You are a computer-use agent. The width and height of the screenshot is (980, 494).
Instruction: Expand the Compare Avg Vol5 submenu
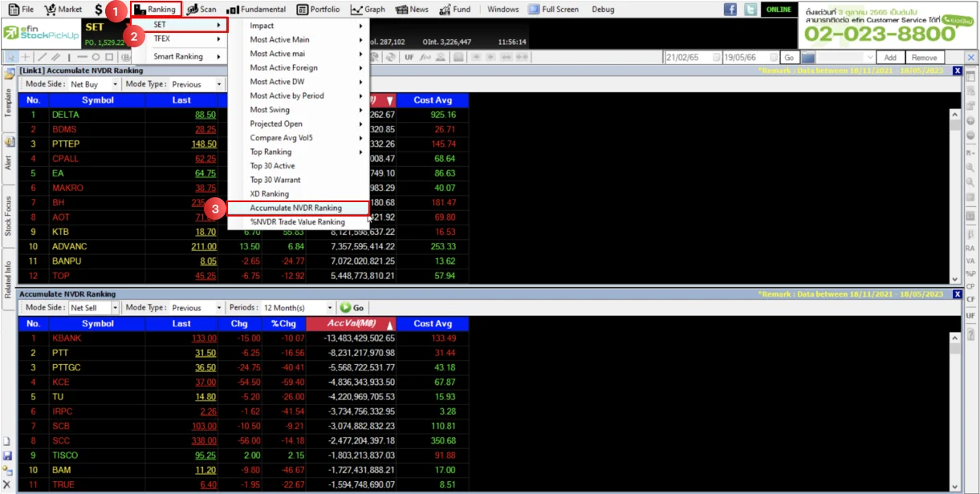point(298,138)
